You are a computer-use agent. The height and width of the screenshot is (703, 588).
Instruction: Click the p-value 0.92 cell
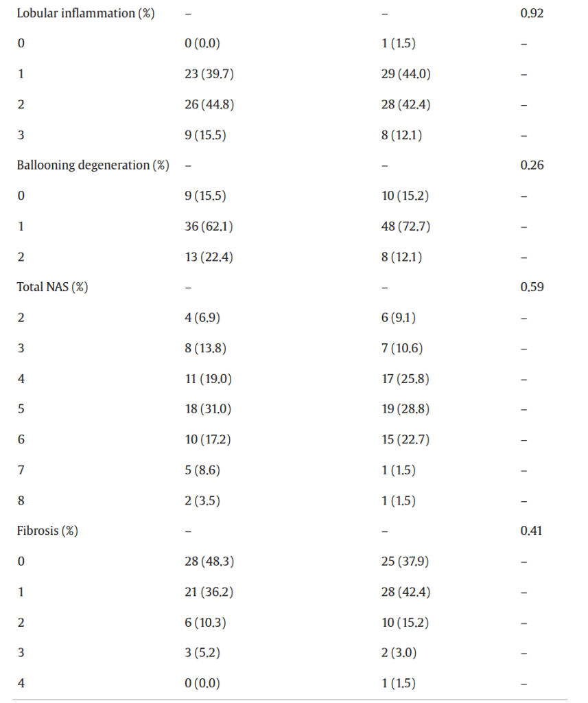point(532,14)
